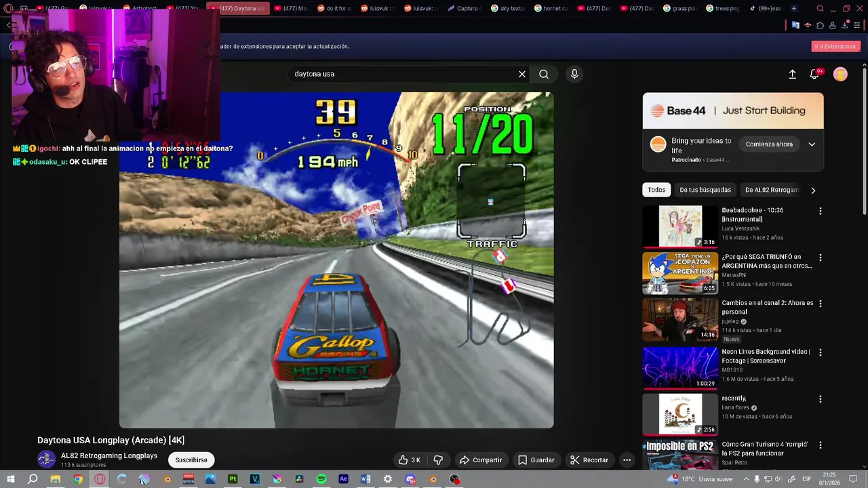Image resolution: width=868 pixels, height=488 pixels.
Task: Launch Google Chrome from the taskbar
Action: [x=78, y=479]
